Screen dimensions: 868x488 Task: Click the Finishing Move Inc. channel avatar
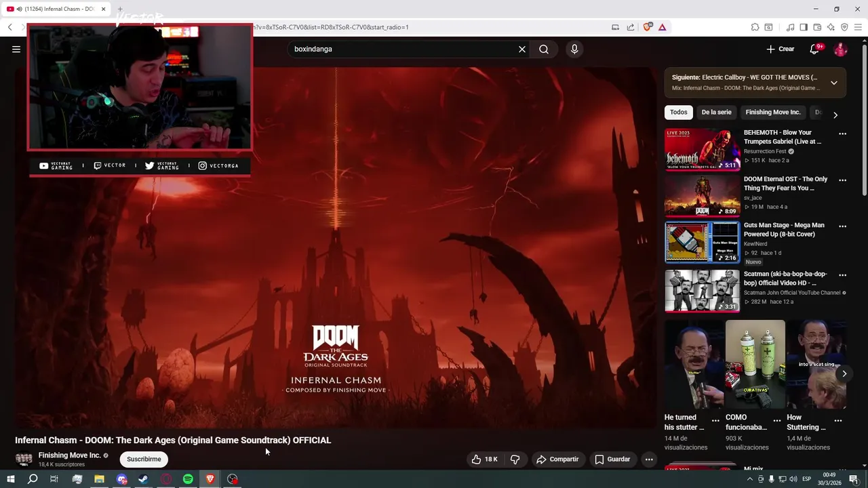coord(24,460)
